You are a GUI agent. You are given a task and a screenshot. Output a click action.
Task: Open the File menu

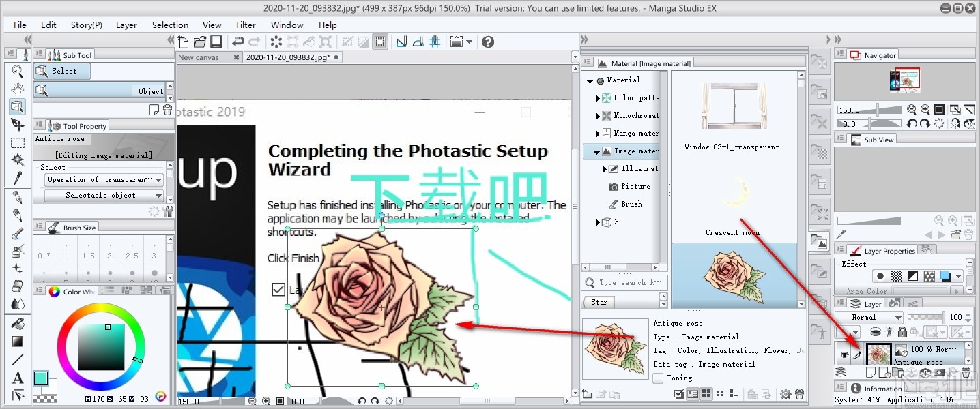[20, 25]
